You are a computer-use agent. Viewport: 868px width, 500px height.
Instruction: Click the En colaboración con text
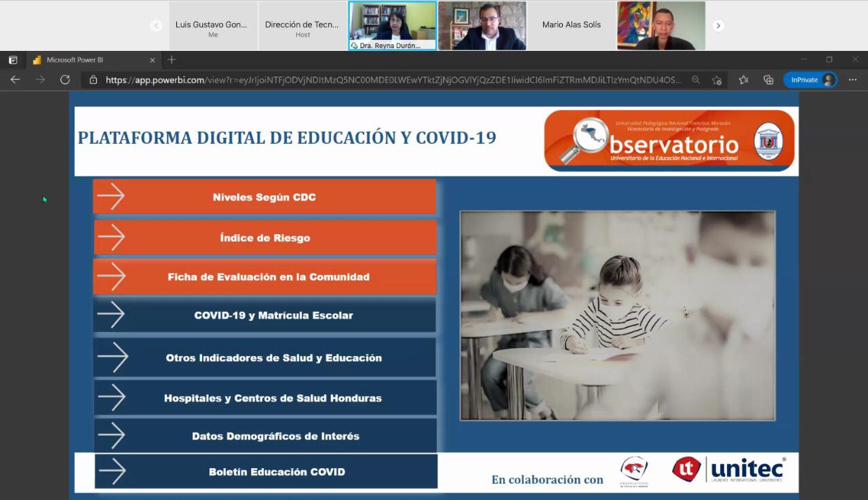tap(547, 480)
